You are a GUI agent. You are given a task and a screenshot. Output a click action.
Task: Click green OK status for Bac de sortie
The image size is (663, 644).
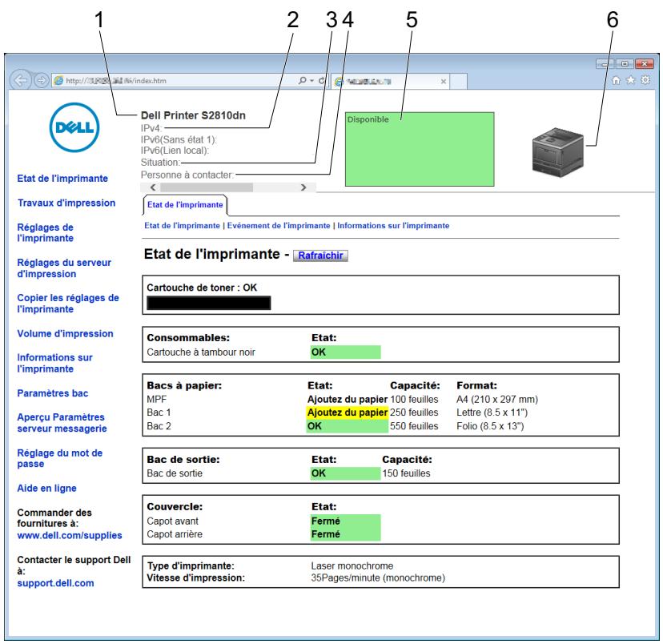345,473
